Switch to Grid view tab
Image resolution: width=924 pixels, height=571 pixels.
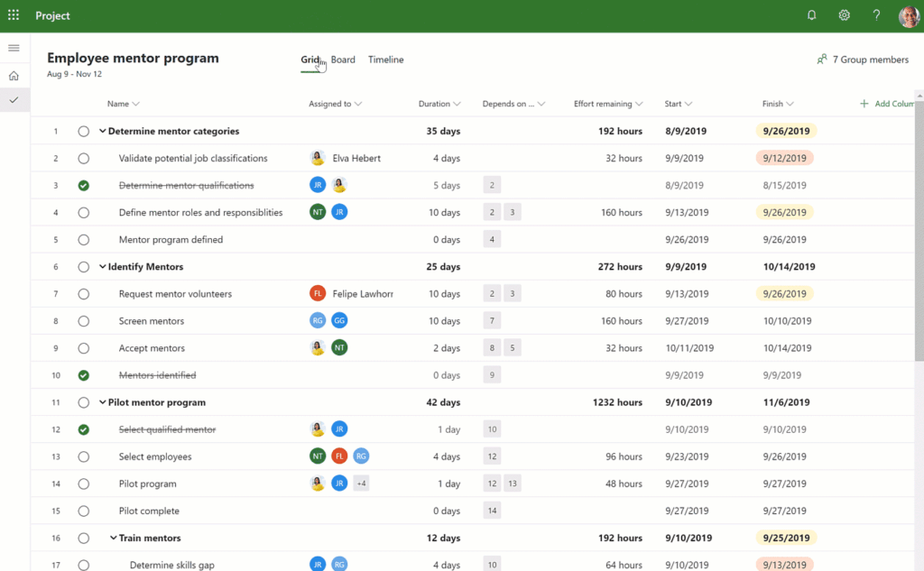click(x=310, y=60)
